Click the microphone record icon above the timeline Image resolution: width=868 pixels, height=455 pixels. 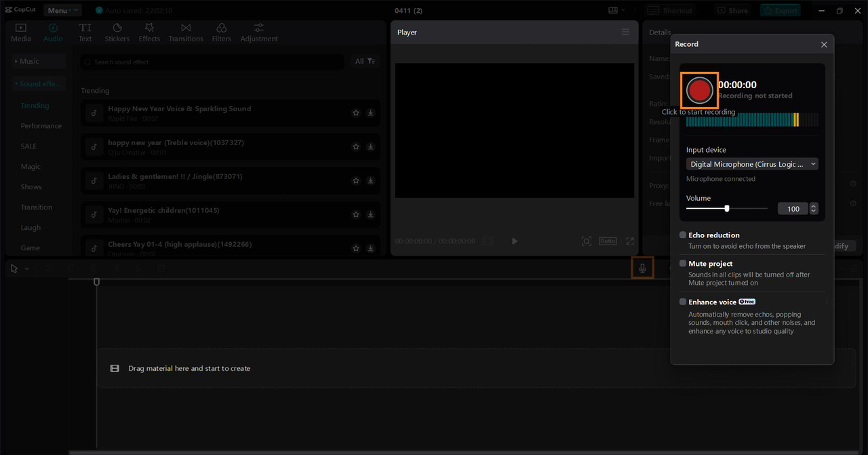[642, 269]
